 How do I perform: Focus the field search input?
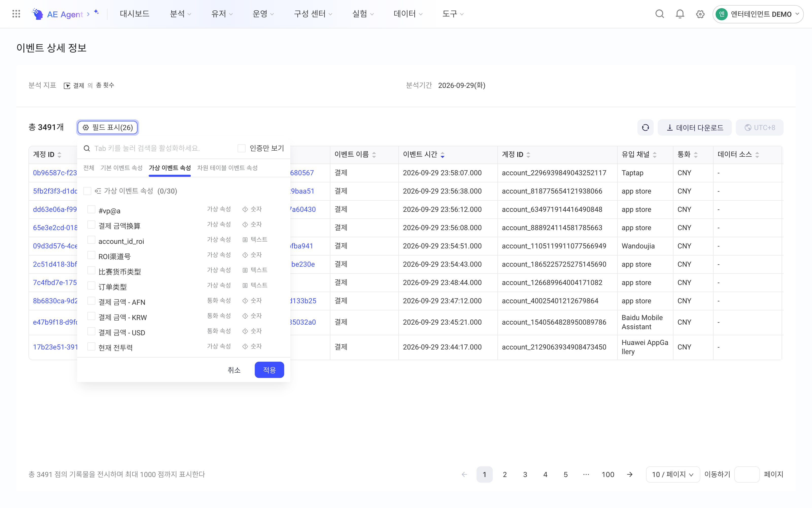pyautogui.click(x=162, y=148)
